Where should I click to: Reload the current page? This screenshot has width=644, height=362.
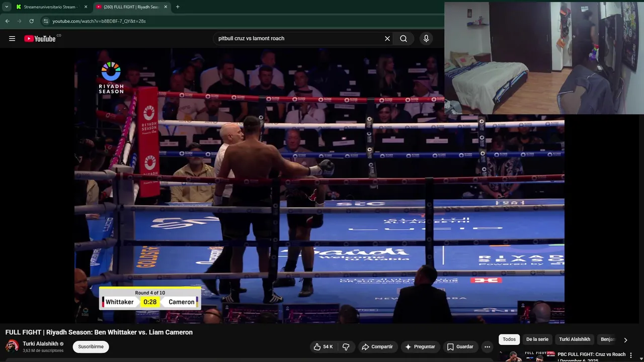point(31,21)
